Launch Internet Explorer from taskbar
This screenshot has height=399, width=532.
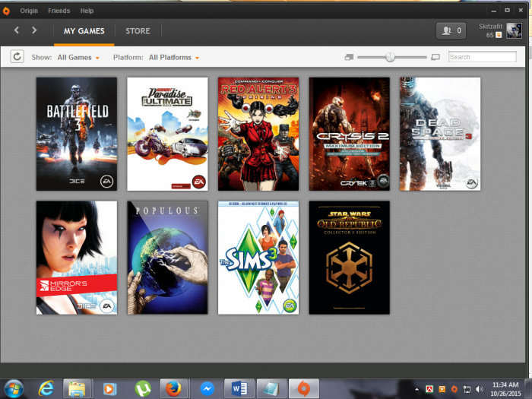pyautogui.click(x=46, y=389)
